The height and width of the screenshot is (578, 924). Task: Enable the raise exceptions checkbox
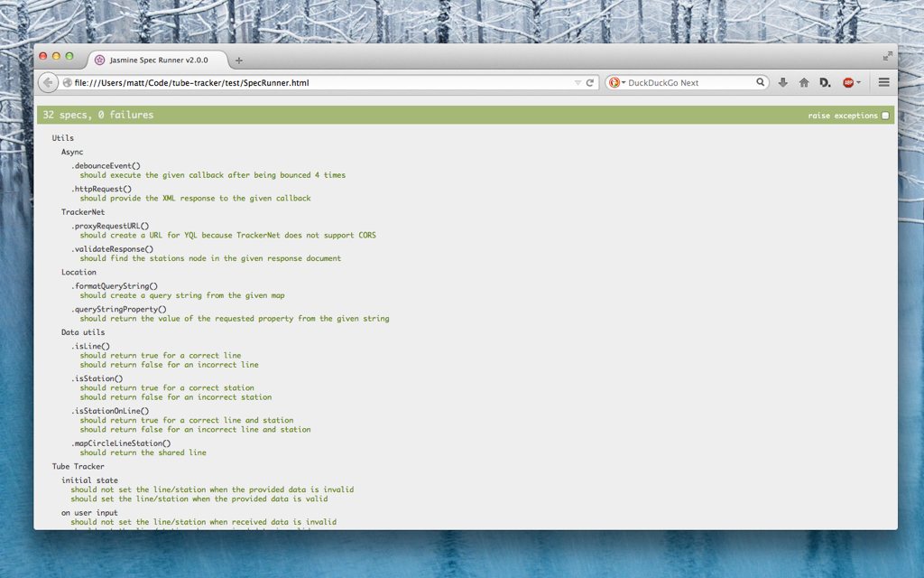[x=885, y=116]
